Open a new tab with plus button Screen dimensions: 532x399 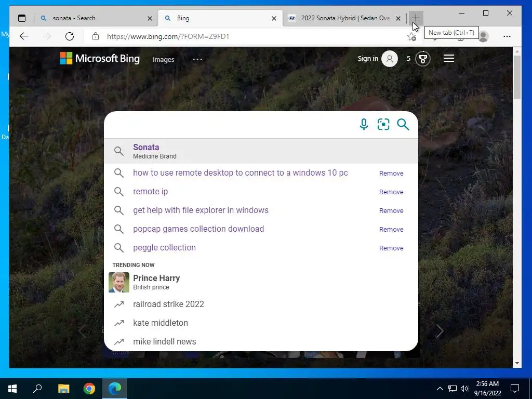(416, 18)
